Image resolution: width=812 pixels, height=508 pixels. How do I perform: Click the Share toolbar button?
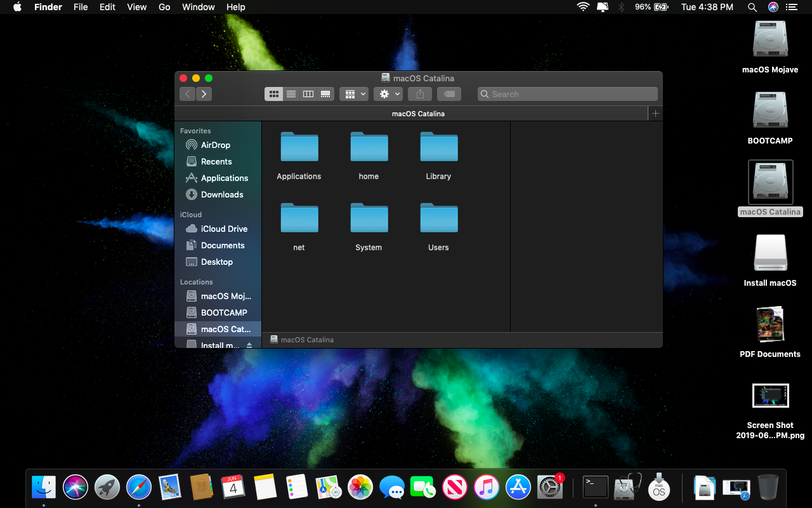[x=420, y=94]
